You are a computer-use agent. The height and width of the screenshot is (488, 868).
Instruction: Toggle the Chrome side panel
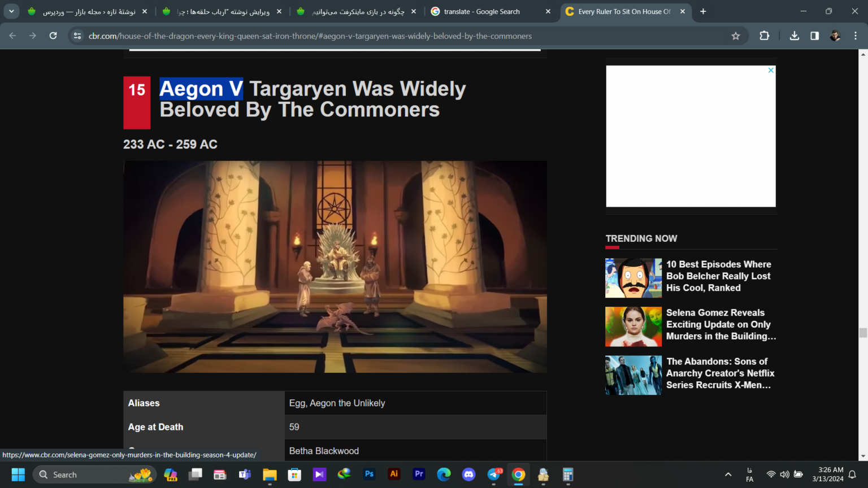click(815, 36)
